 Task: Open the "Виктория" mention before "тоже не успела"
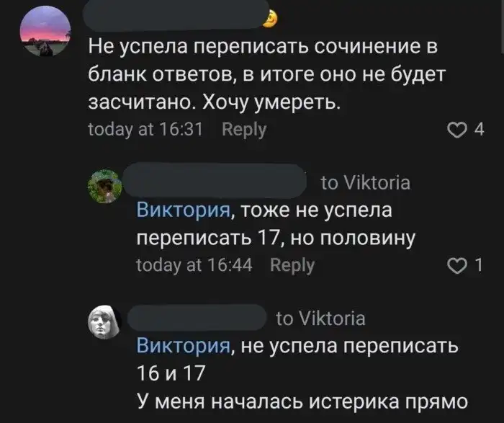[x=184, y=210]
